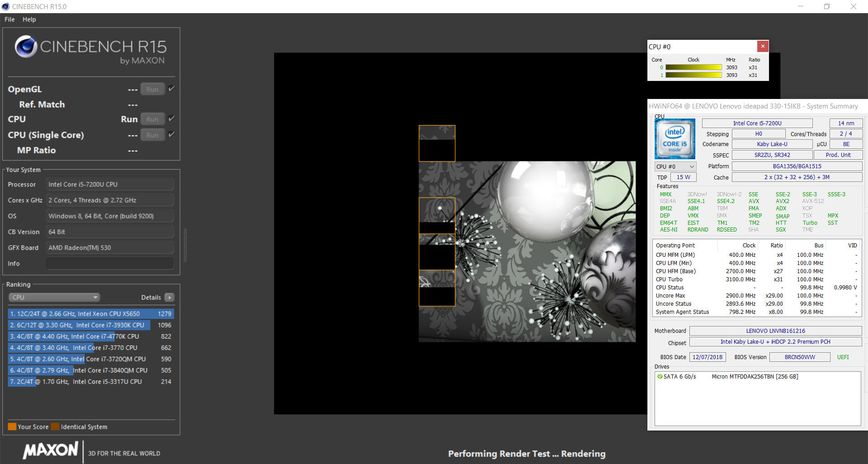Open the Help menu
This screenshot has height=464, width=868.
coord(29,19)
